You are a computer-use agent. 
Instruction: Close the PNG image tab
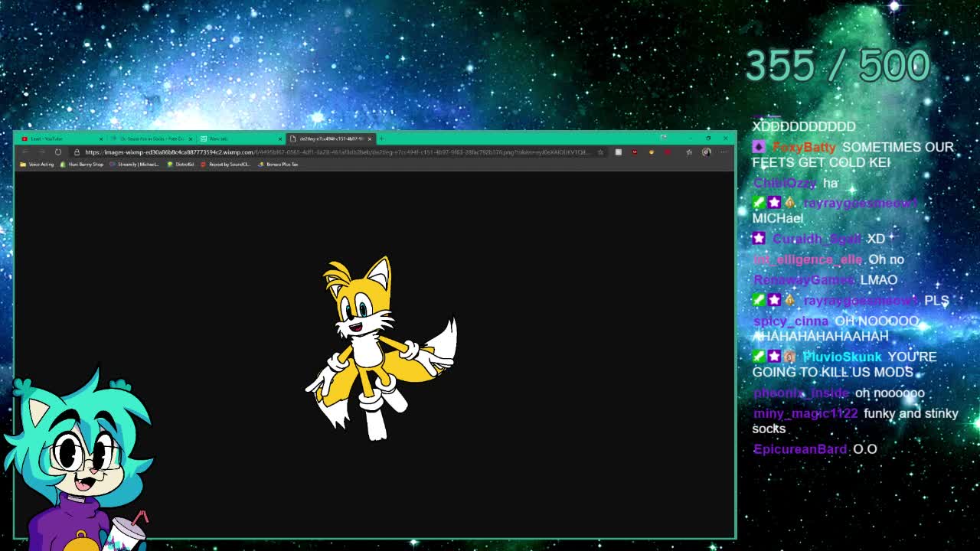click(370, 139)
